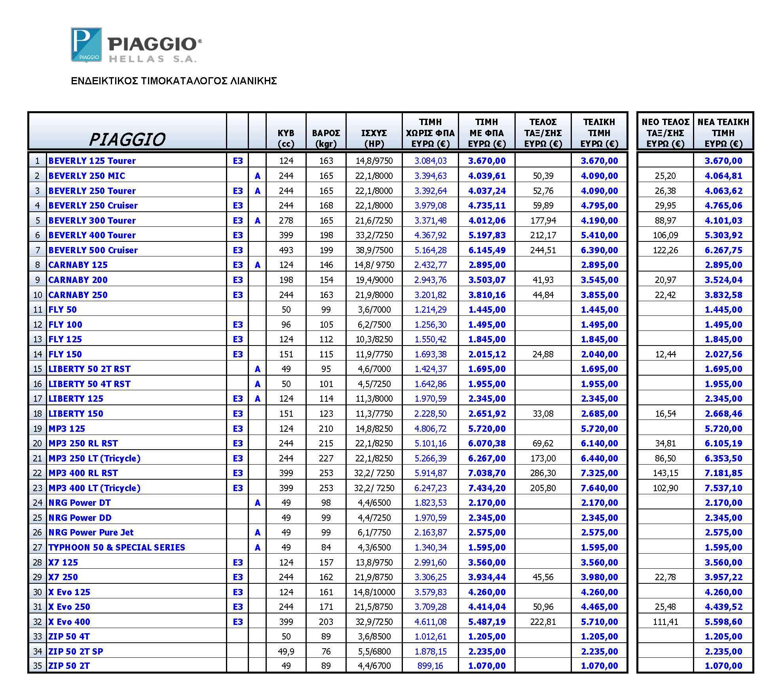Click the 7.537,10 new final price cell
The height and width of the screenshot is (691, 784).
(723, 488)
